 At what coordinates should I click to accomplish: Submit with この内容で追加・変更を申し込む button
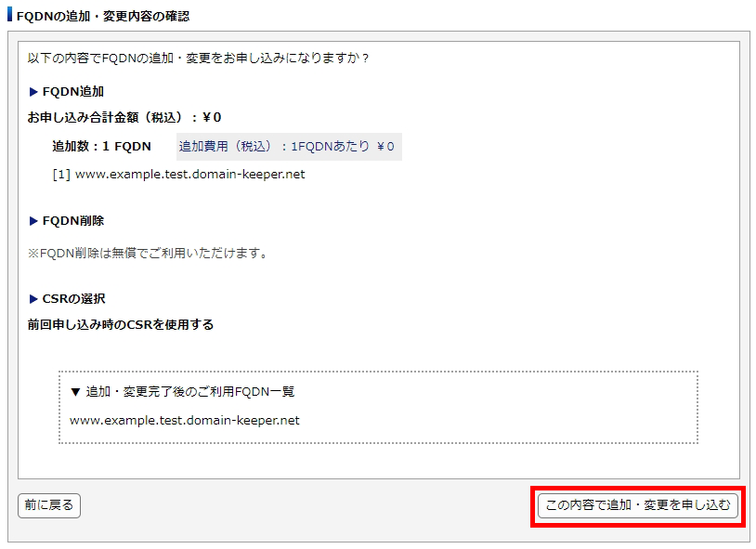[x=638, y=505]
